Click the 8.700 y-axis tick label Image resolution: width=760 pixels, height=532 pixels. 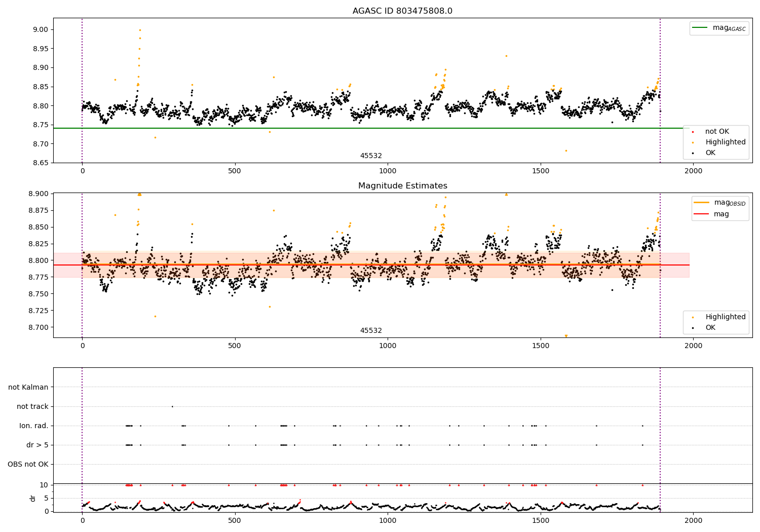point(39,327)
